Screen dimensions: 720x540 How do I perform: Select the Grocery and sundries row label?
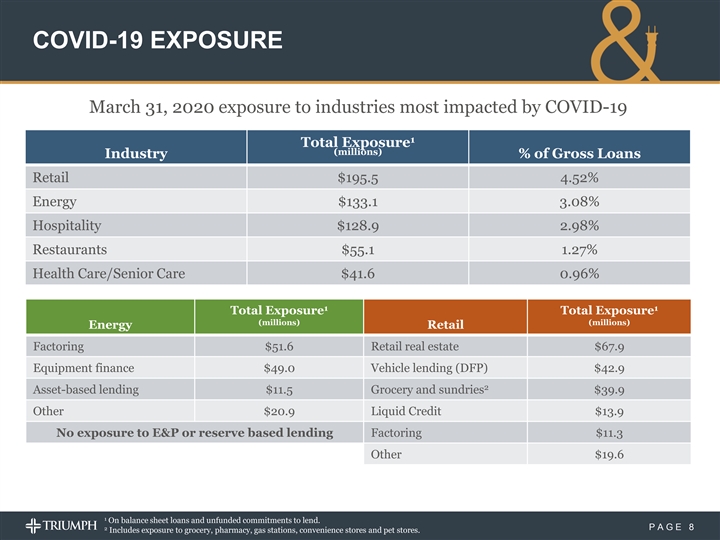point(433,390)
